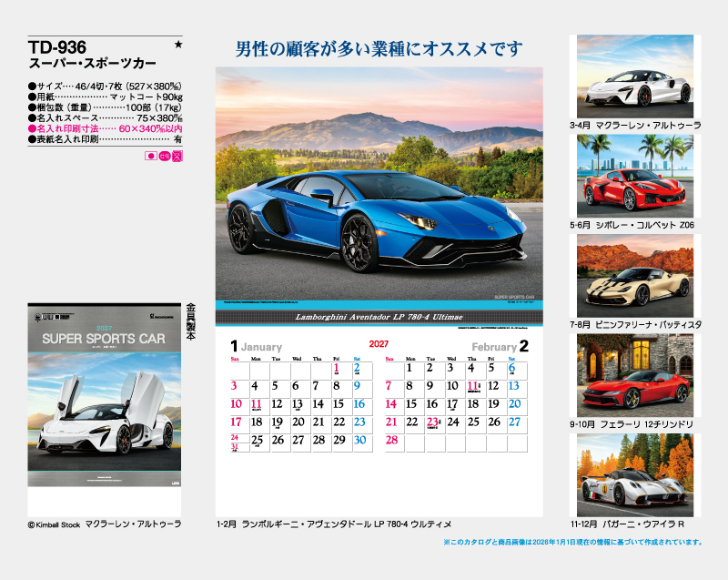Image resolution: width=728 pixels, height=580 pixels.
Task: Click the caption 11-12月 パガーニ・ウアイラ R
Action: [x=627, y=524]
